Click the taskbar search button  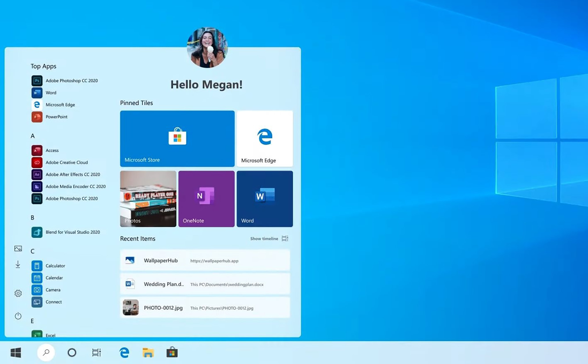tap(46, 352)
